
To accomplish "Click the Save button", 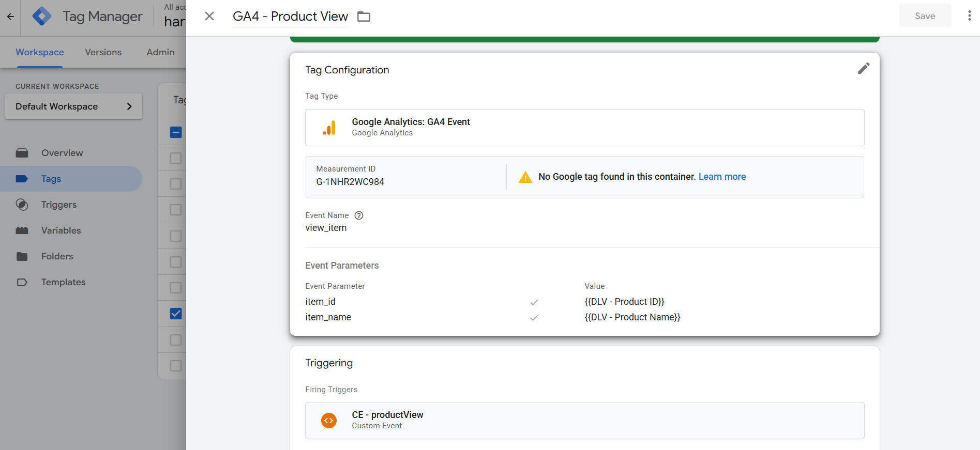I will (925, 16).
